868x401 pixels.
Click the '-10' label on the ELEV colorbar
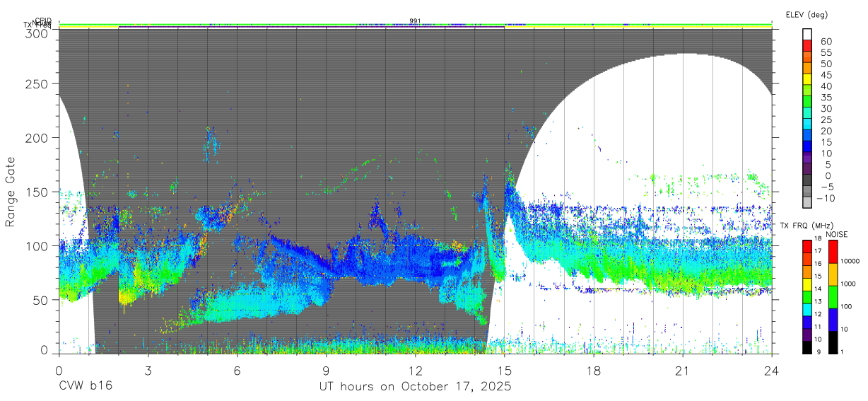(824, 198)
